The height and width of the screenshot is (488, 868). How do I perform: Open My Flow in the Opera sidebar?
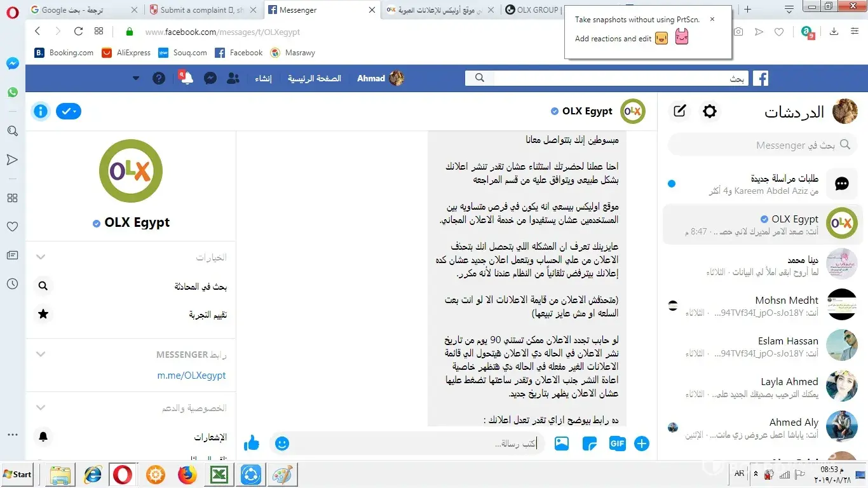(12, 159)
